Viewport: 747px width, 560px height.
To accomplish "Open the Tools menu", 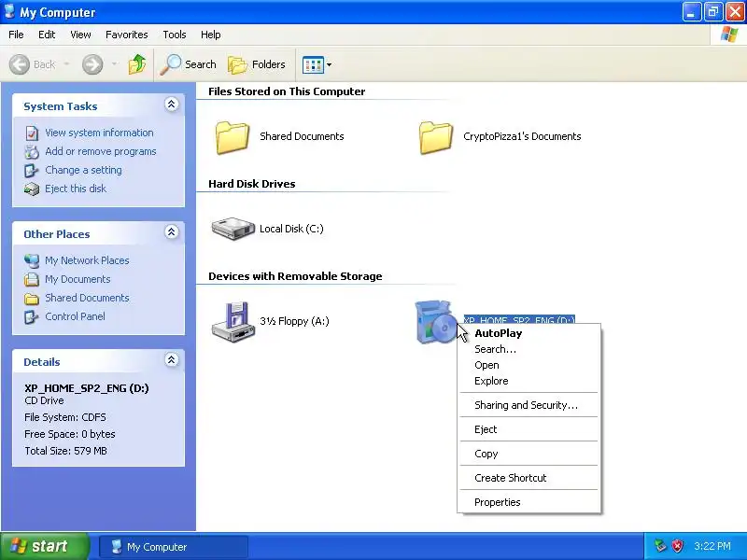I will pyautogui.click(x=175, y=35).
